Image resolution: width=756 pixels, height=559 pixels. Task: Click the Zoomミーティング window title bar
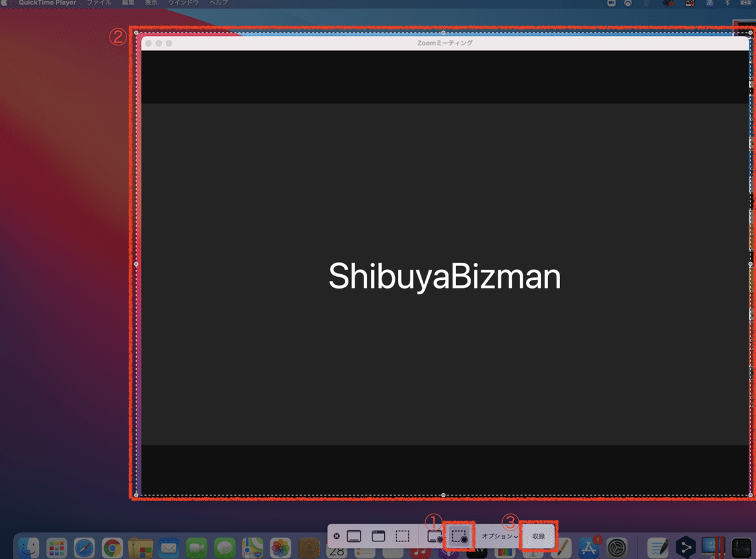click(445, 43)
